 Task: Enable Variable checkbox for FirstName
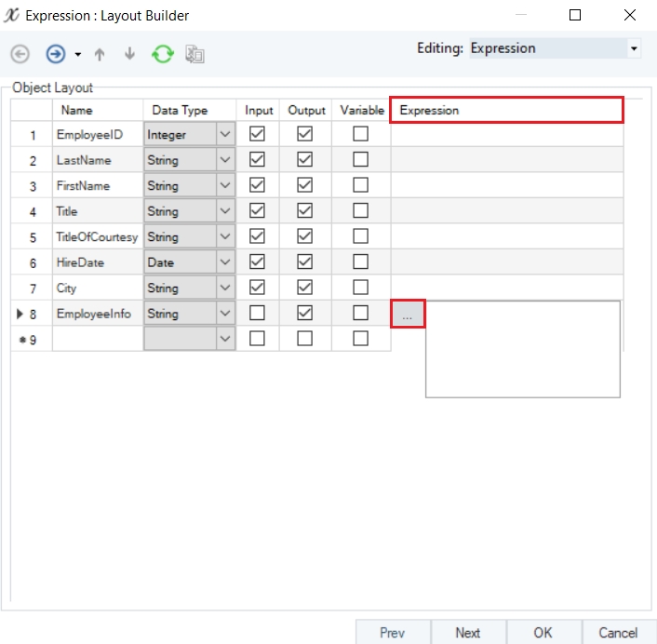pyautogui.click(x=360, y=185)
